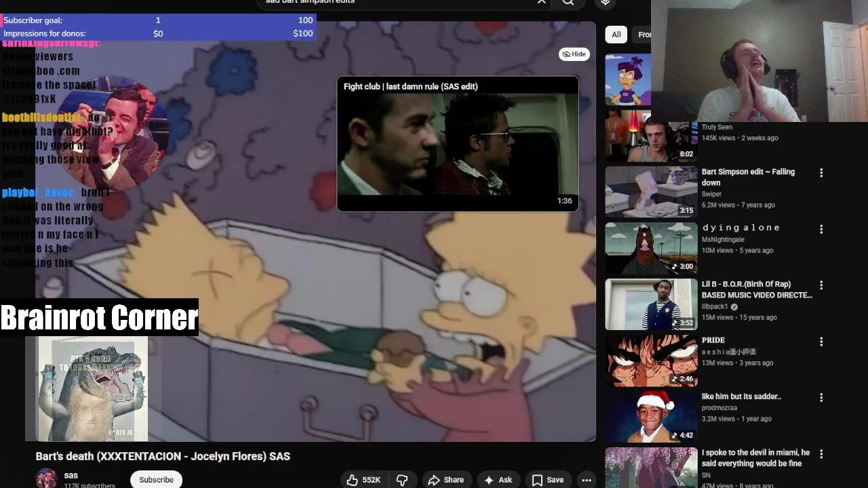Open the PRIDE video title
Screen dimensions: 868x488
(x=713, y=340)
